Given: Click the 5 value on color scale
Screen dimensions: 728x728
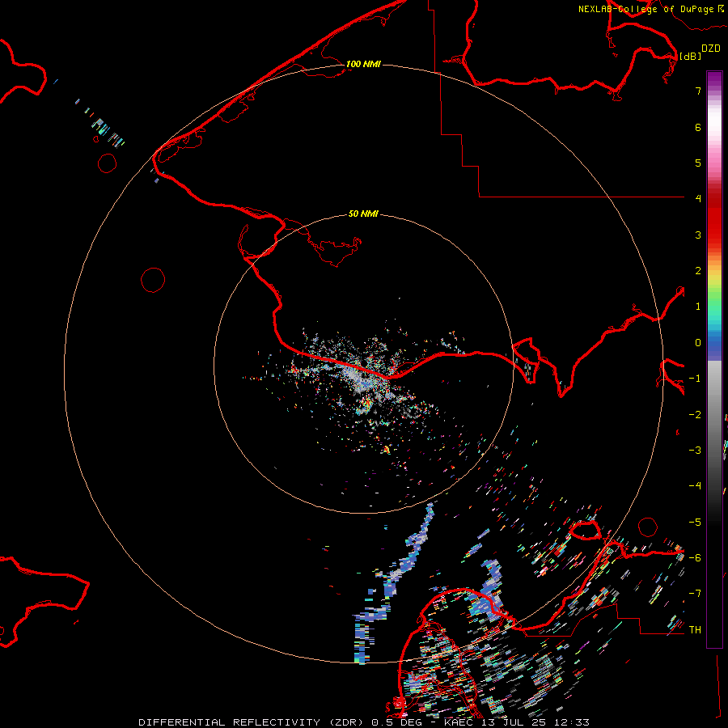Looking at the screenshot, I should coord(698,163).
